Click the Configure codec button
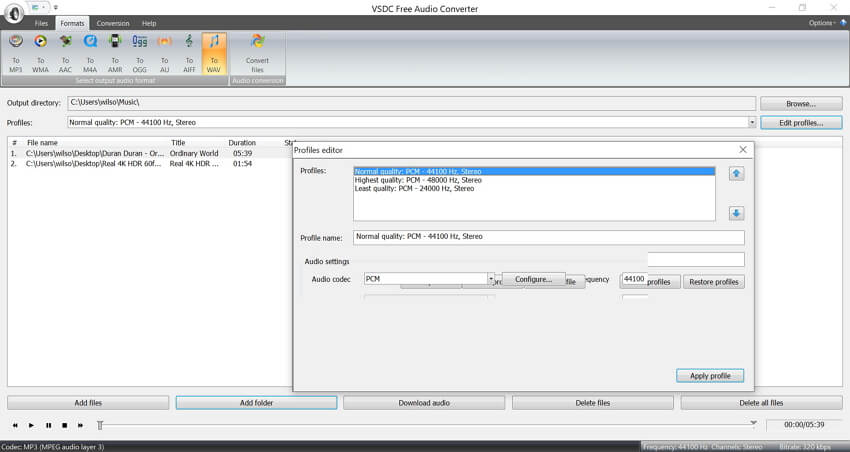Screen dimensions: 850x452 pyautogui.click(x=534, y=279)
